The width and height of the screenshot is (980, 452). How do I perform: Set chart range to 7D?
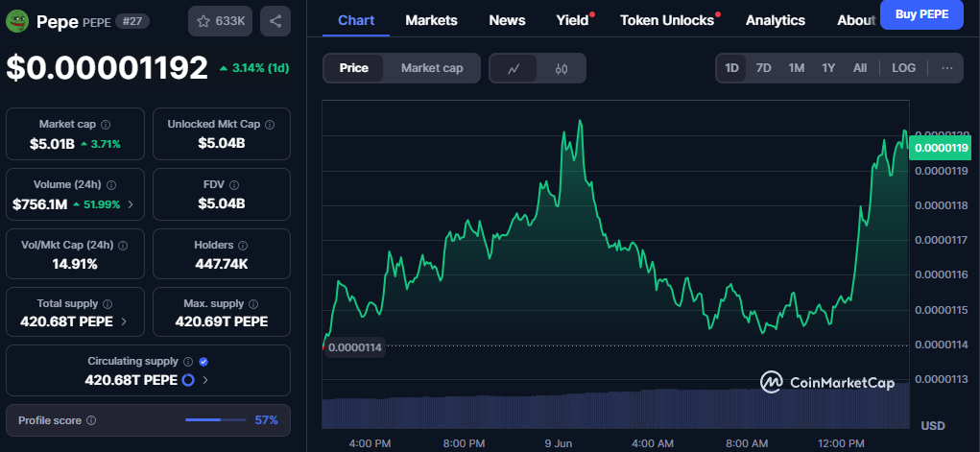coord(763,68)
